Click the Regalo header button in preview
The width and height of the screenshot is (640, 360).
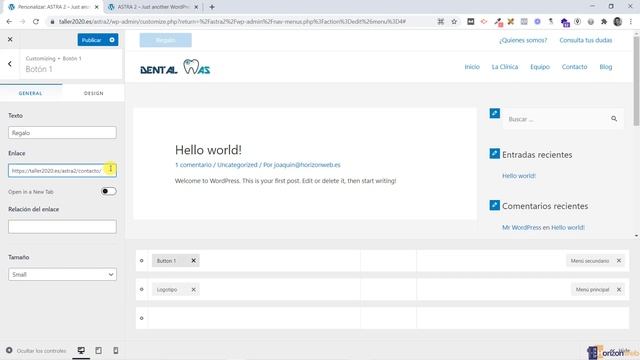click(x=165, y=40)
